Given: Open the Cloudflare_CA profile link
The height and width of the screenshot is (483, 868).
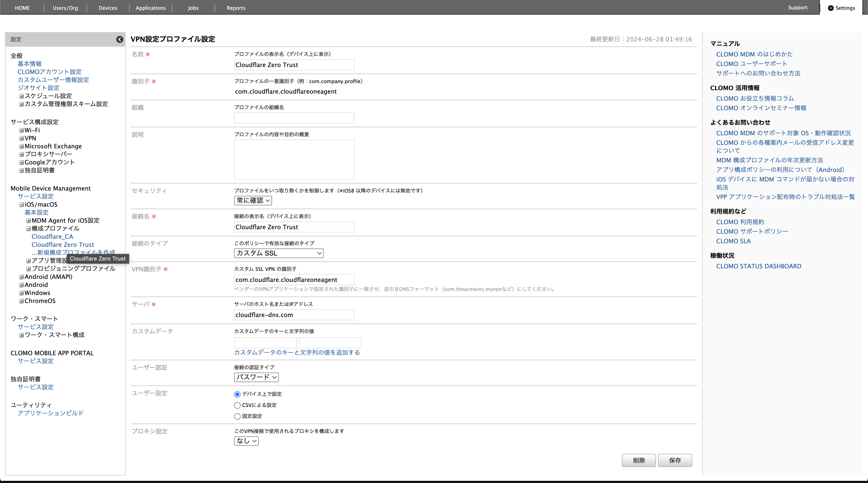Looking at the screenshot, I should [52, 237].
